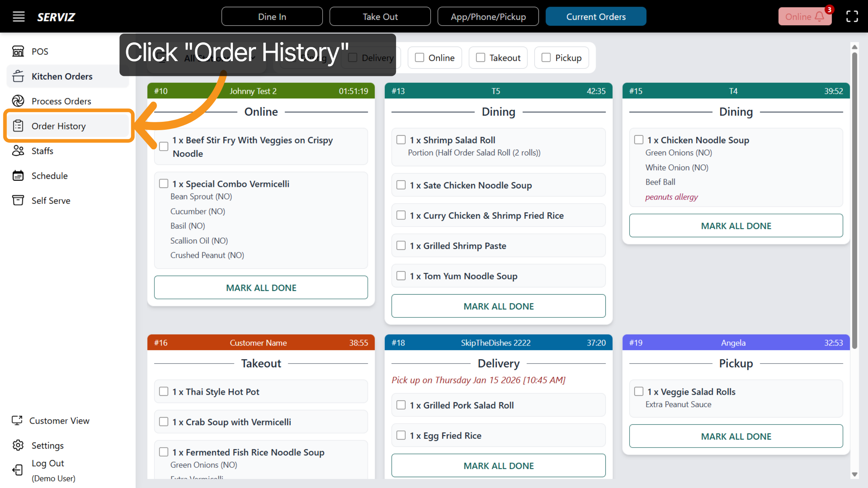This screenshot has height=488, width=868.
Task: Click the Schedule calendar icon
Action: click(18, 176)
